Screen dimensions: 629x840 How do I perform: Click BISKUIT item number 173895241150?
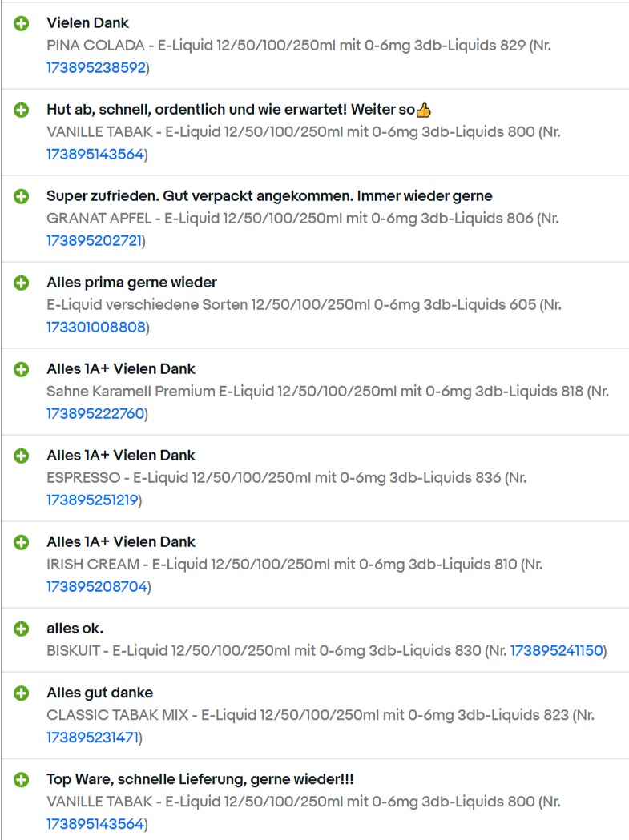point(557,650)
